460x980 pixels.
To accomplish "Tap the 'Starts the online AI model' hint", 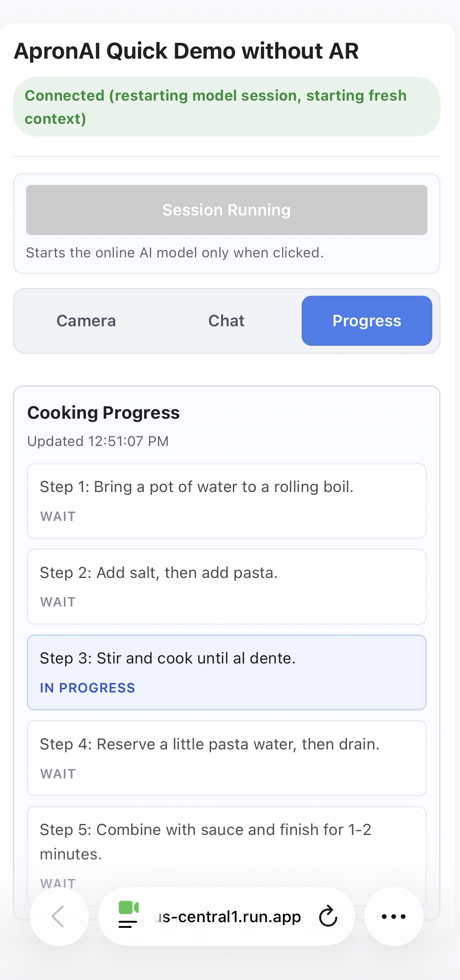I will tap(175, 253).
